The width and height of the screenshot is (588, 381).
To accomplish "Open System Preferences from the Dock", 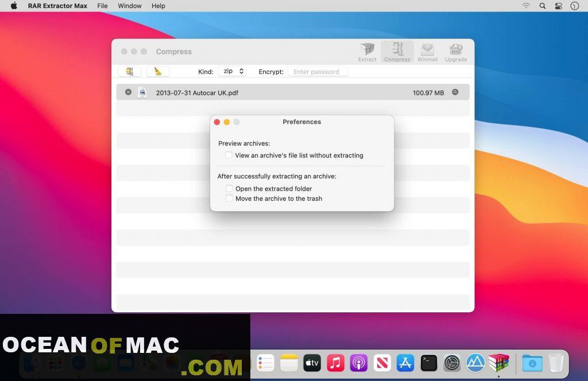I will point(452,363).
